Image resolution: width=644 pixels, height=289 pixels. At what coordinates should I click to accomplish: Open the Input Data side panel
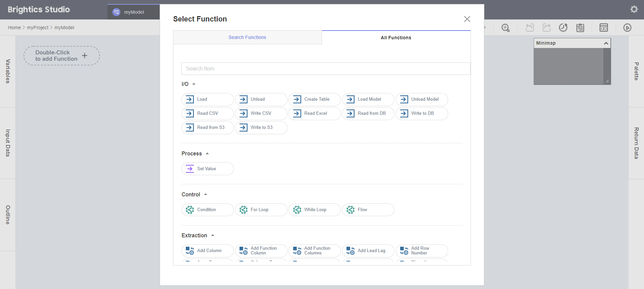(8, 143)
